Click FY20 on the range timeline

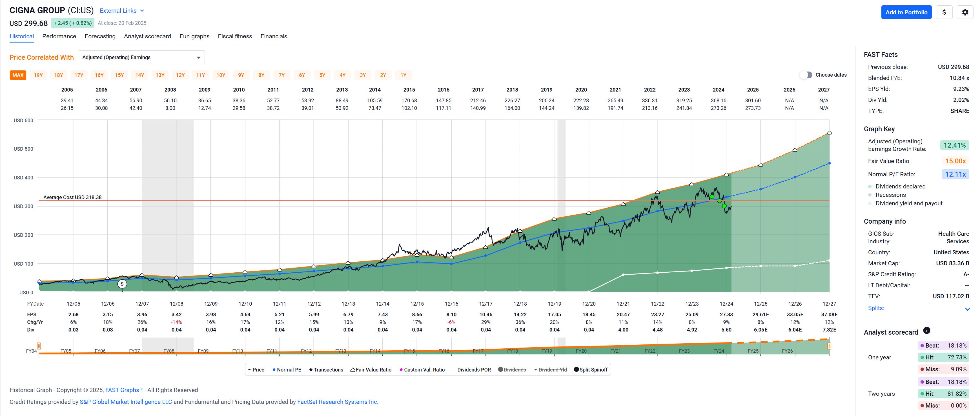(x=581, y=351)
